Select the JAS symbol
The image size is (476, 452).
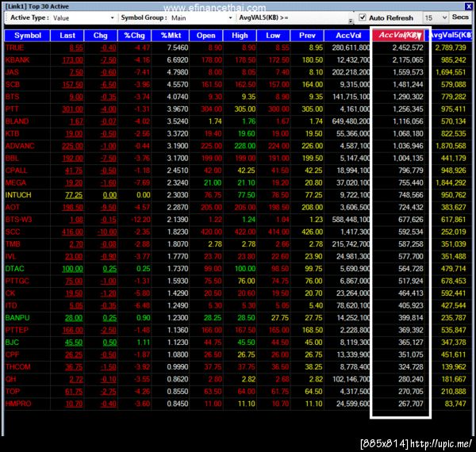coord(12,72)
